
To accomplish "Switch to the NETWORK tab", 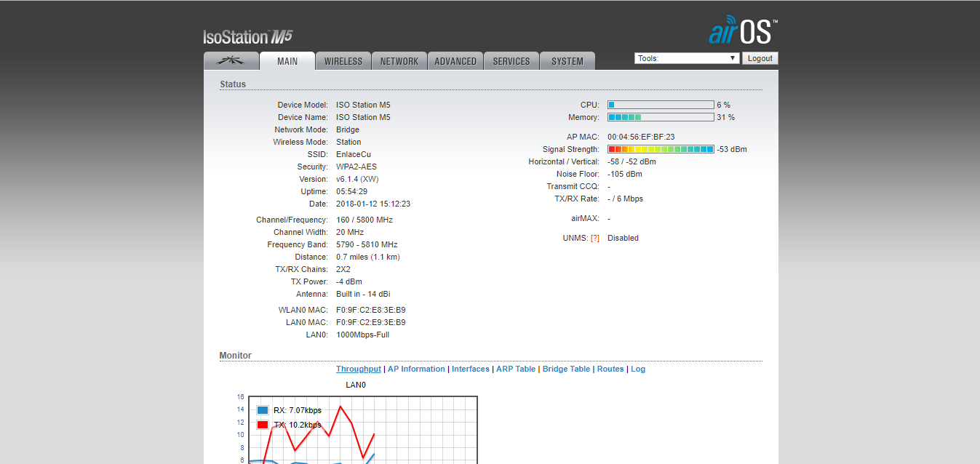I will tap(399, 61).
